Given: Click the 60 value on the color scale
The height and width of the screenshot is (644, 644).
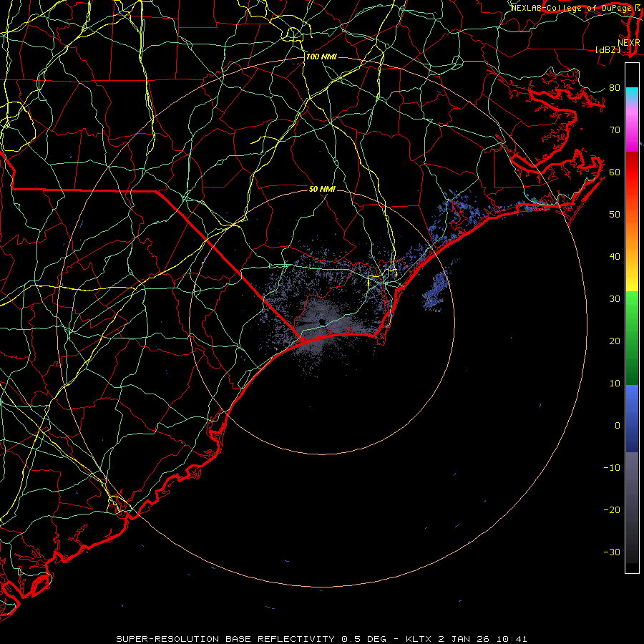Looking at the screenshot, I should 615,172.
